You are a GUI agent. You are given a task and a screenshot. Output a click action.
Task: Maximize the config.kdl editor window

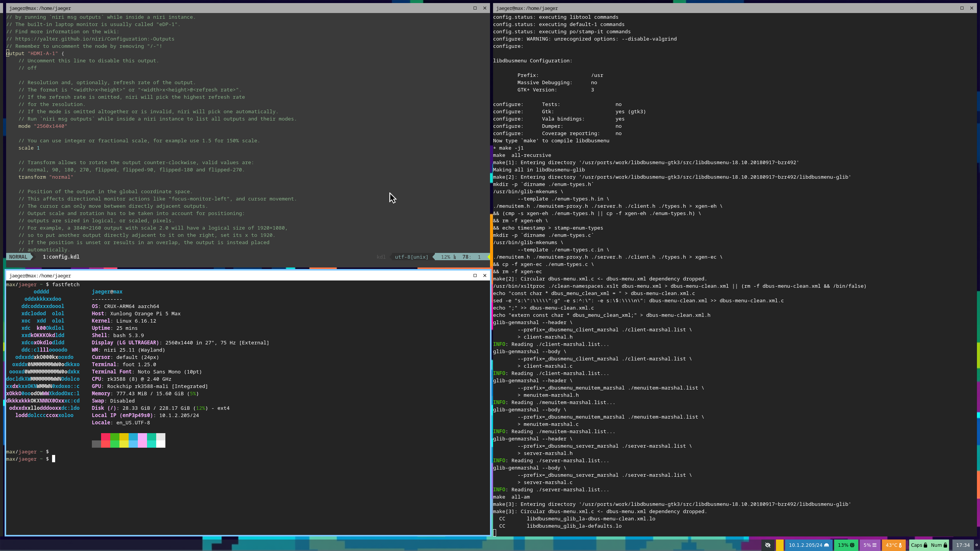click(475, 8)
